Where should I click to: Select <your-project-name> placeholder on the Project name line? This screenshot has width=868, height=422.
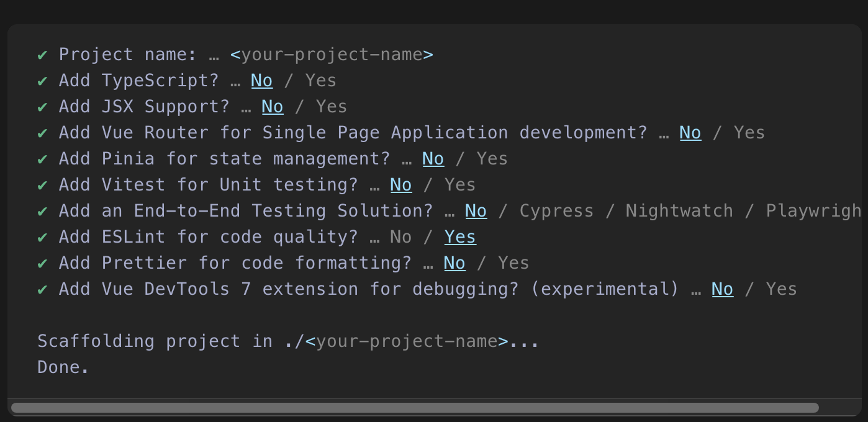coord(332,55)
